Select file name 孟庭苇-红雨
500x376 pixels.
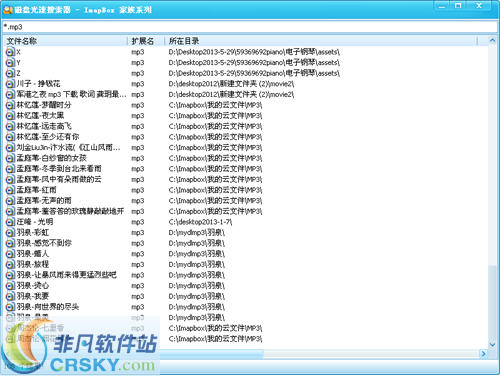(x=37, y=190)
